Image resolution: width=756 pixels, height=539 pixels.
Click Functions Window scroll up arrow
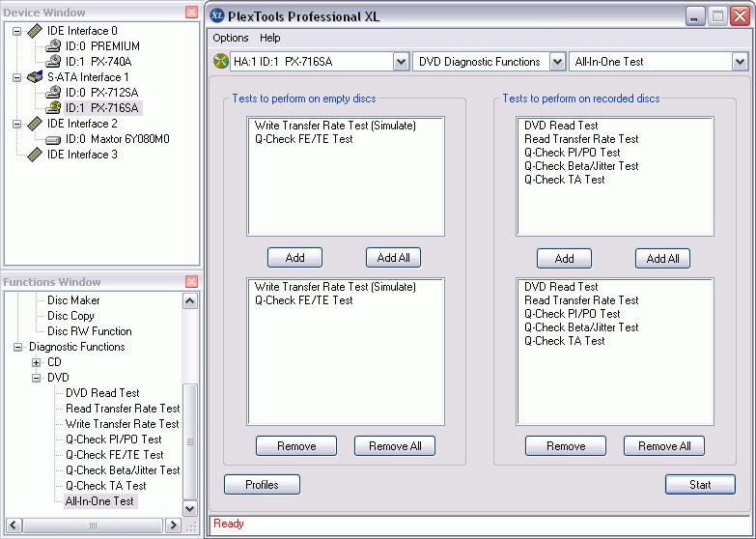[x=190, y=301]
